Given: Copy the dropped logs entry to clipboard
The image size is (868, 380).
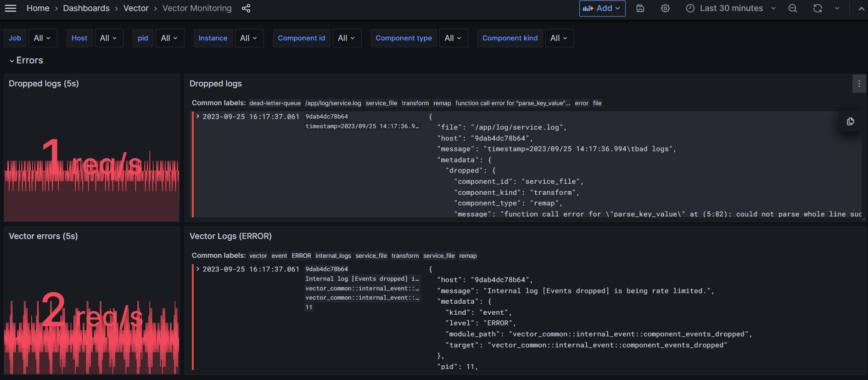Looking at the screenshot, I should 850,121.
